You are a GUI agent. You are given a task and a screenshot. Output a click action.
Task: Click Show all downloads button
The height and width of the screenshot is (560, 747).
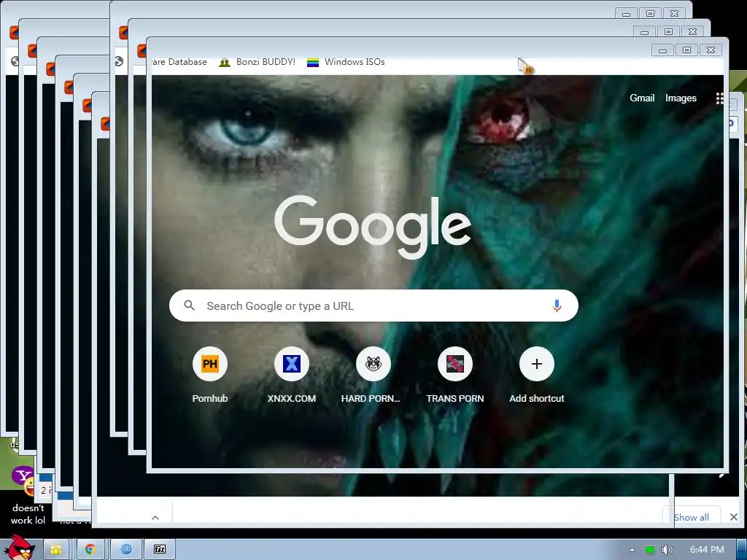(x=692, y=518)
